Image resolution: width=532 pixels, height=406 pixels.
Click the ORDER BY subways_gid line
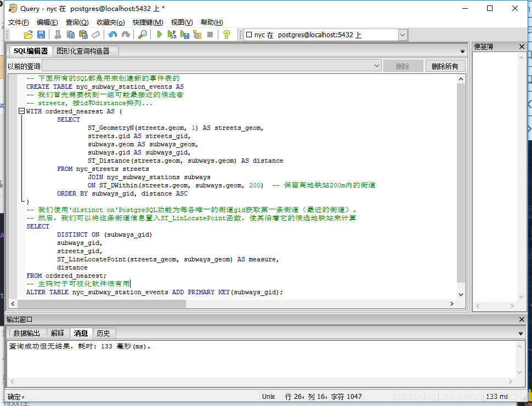point(122,193)
